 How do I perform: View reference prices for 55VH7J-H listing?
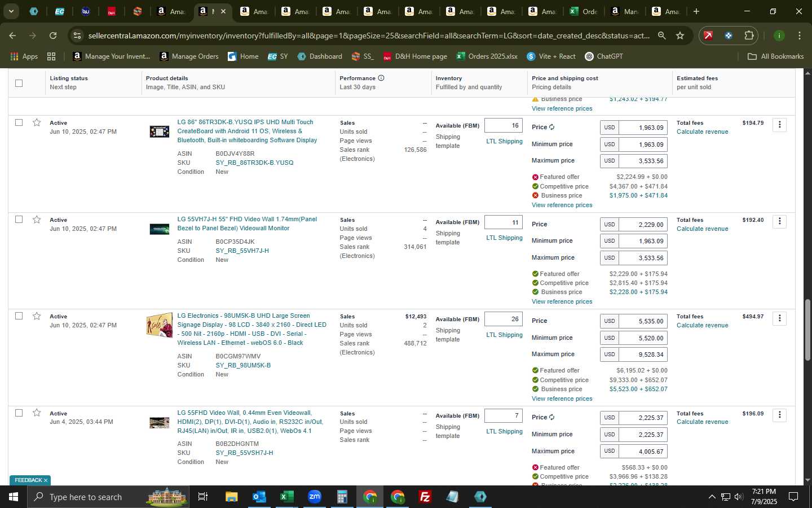[x=562, y=301]
